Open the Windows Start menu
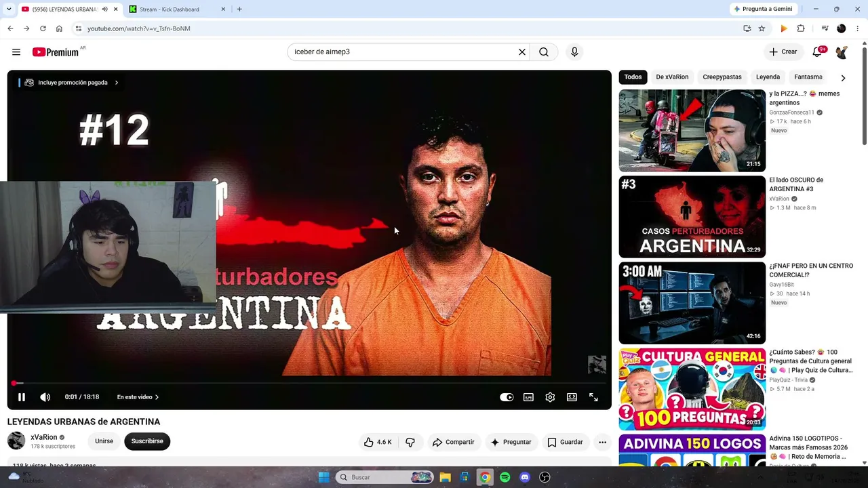This screenshot has width=868, height=488. [x=324, y=477]
